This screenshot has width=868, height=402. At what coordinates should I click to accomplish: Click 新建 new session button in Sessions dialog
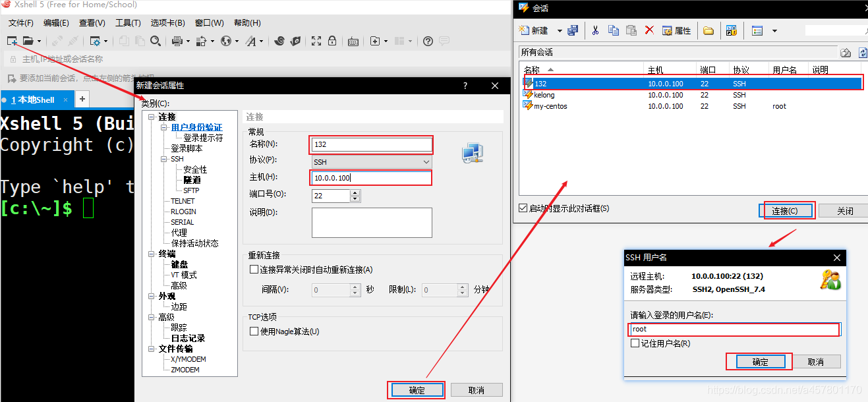click(535, 30)
